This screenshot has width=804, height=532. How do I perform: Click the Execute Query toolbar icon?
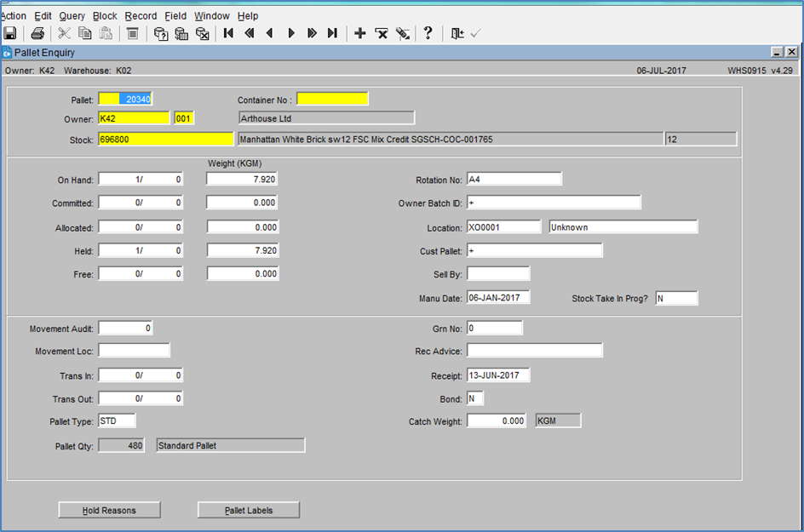pos(181,33)
